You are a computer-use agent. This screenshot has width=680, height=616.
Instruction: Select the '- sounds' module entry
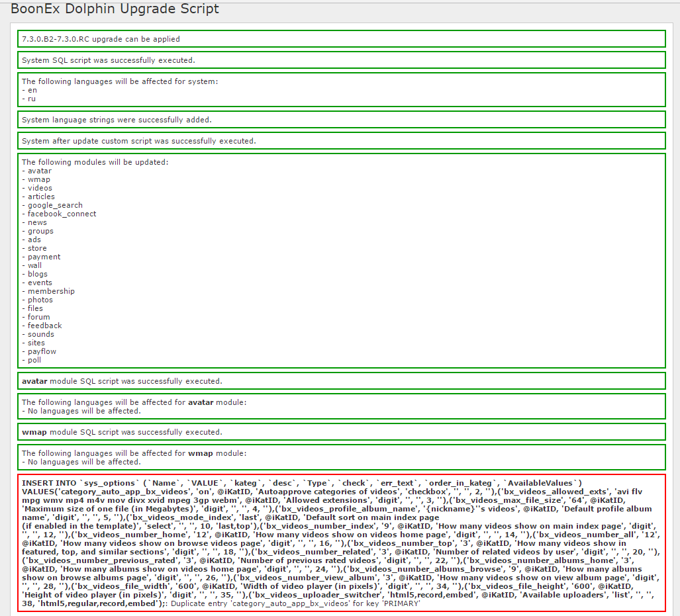[x=38, y=334]
